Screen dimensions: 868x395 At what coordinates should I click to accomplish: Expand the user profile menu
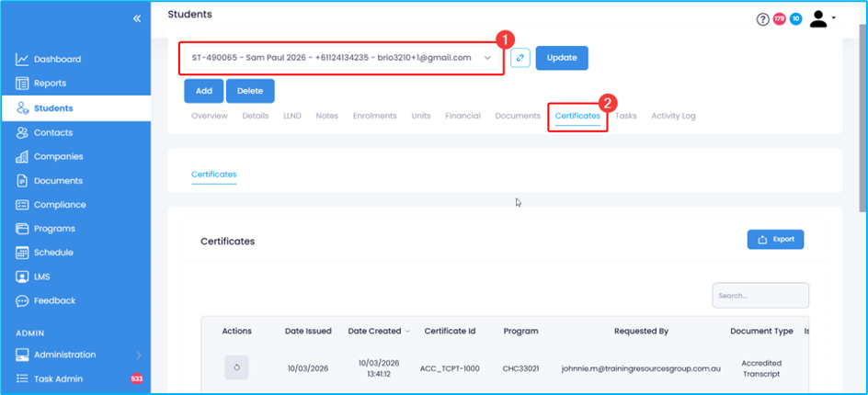pyautogui.click(x=822, y=19)
